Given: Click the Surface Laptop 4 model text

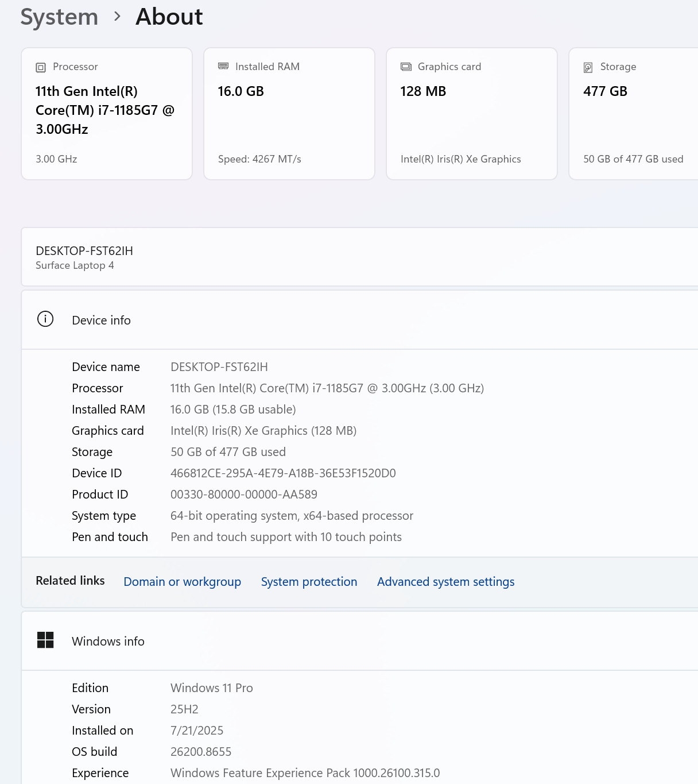Looking at the screenshot, I should point(75,265).
